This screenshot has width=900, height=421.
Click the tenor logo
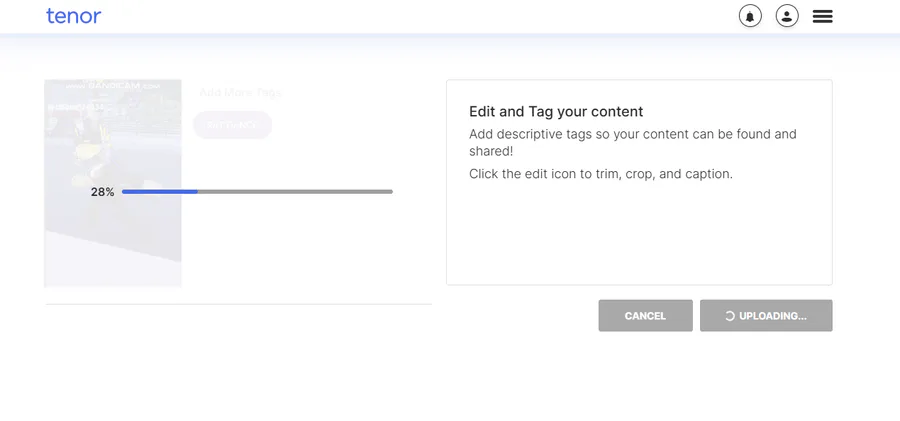[73, 16]
